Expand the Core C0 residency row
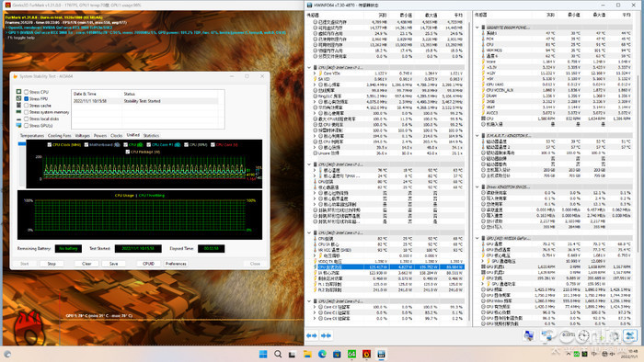 tap(315, 307)
